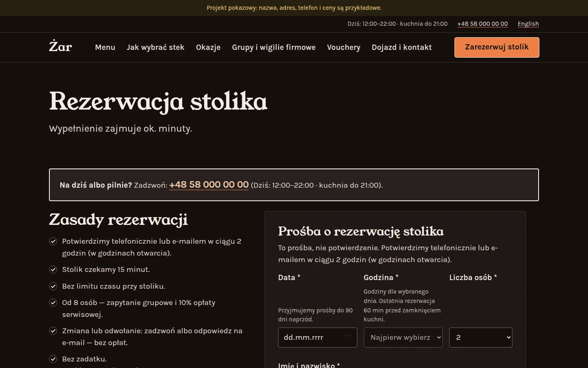
Task: Go to 'Jak wybrać stek' page
Action: (156, 47)
